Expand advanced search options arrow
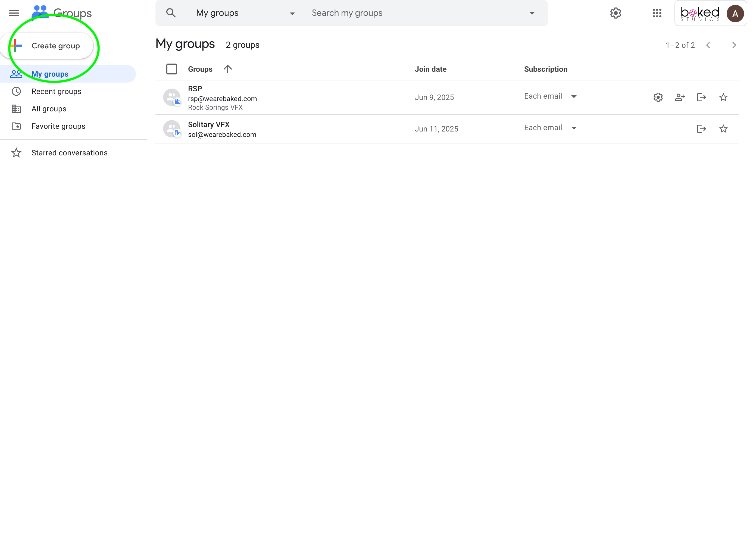756x558 pixels. click(532, 14)
